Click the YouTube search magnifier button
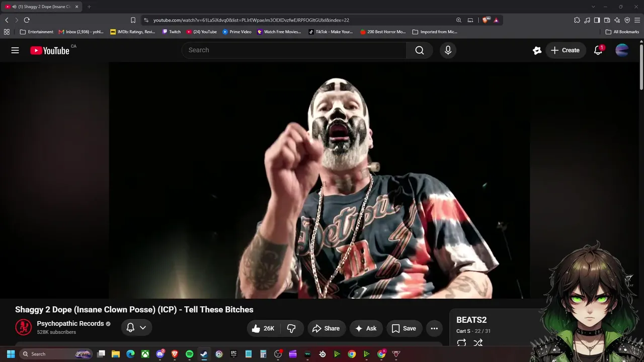The width and height of the screenshot is (644, 362). tap(420, 50)
